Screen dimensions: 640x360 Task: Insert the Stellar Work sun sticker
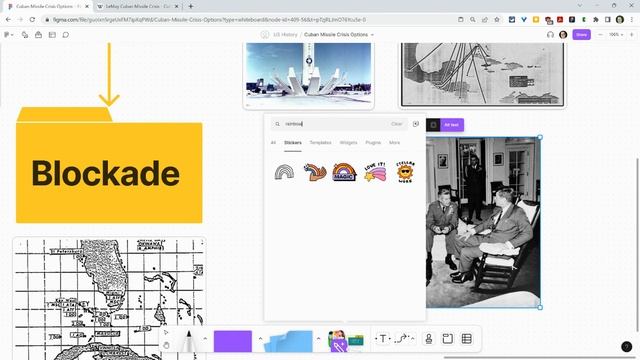pyautogui.click(x=405, y=172)
